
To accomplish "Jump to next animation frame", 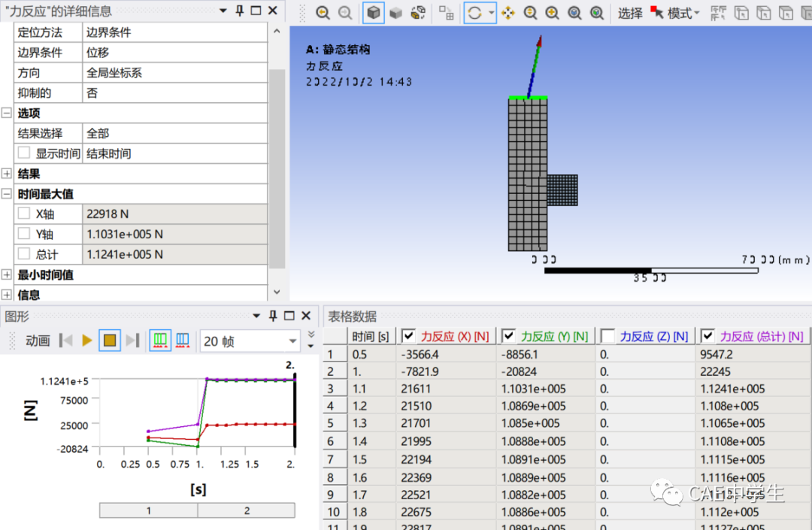I will (132, 341).
